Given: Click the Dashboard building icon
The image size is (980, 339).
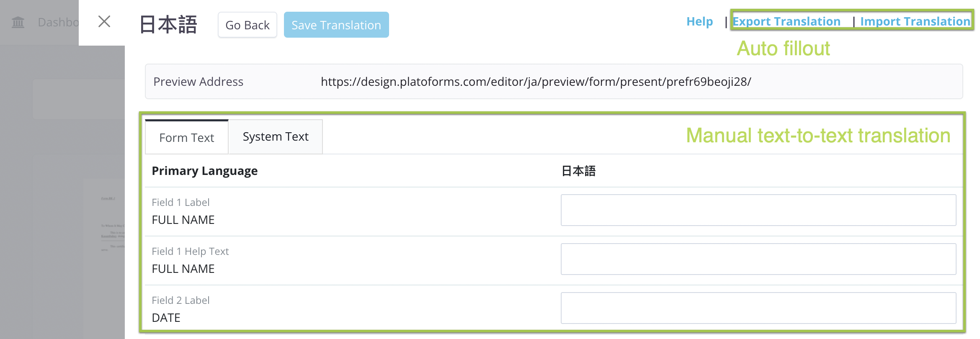Looking at the screenshot, I should pyautogui.click(x=18, y=22).
